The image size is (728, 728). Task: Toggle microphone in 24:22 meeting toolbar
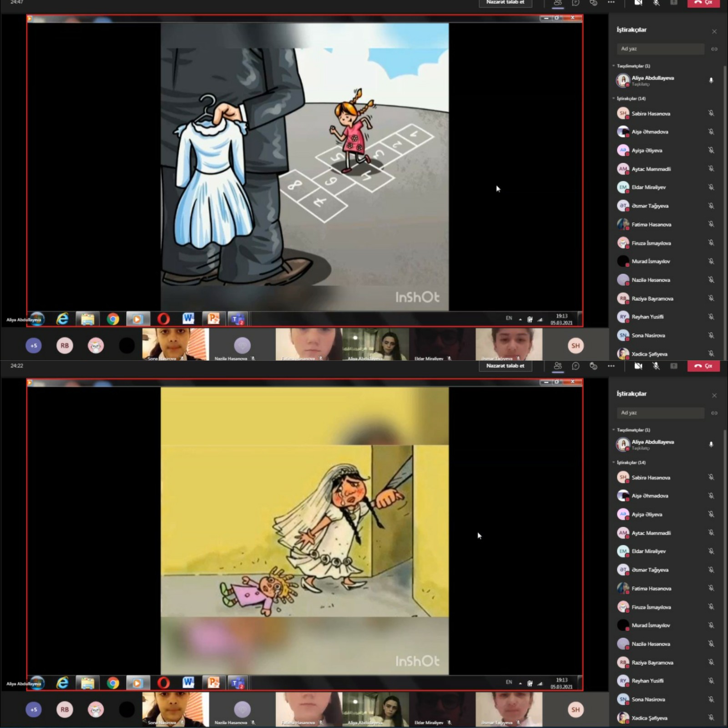[x=656, y=366]
